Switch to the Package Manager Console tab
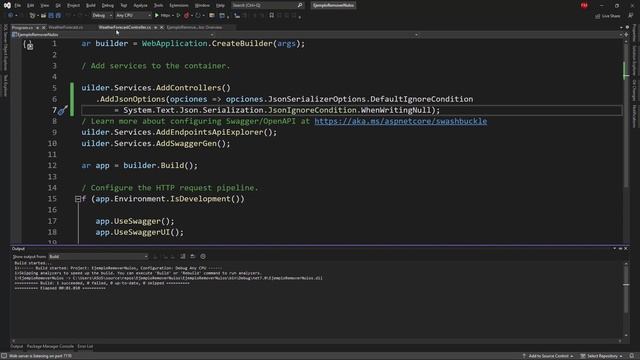Viewport: 640px width, 360px height. coord(50,347)
